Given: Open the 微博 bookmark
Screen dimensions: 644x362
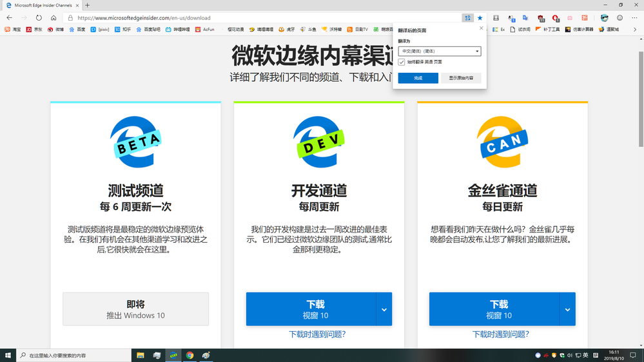Looking at the screenshot, I should coord(55,30).
